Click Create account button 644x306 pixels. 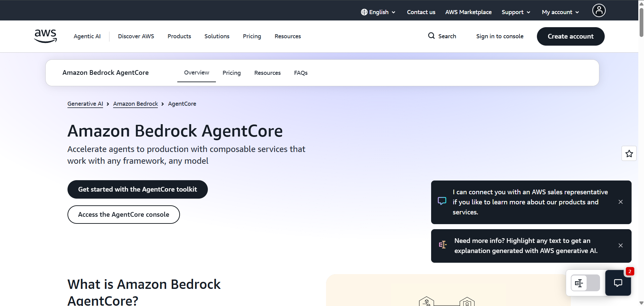click(570, 36)
